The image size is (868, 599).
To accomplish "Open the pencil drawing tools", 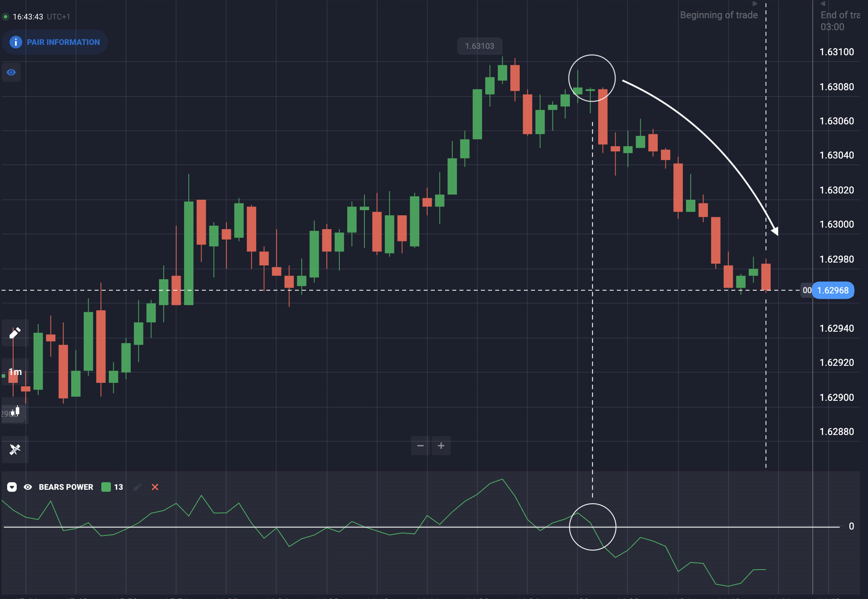I will pyautogui.click(x=15, y=333).
